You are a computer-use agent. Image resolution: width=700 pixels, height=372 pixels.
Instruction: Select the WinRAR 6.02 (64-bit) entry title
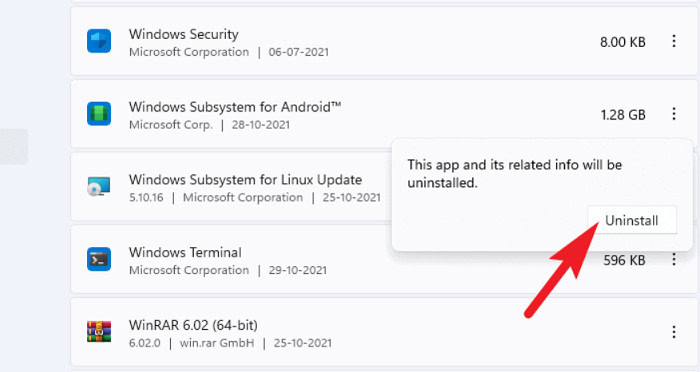pyautogui.click(x=193, y=325)
